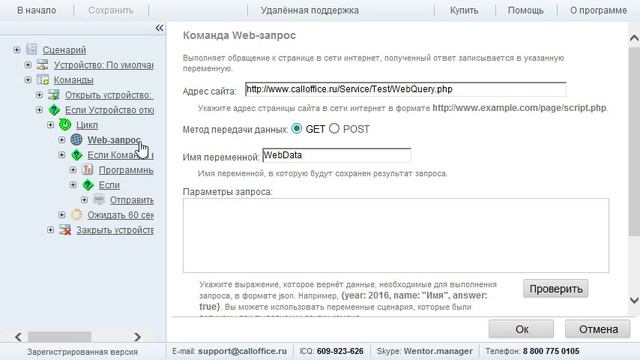Expand the Устройство: По умолчанию node
The height and width of the screenshot is (360, 640).
[28, 64]
